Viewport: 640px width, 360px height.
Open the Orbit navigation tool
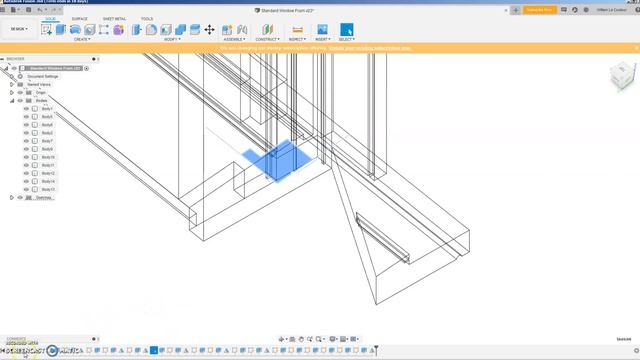pos(281,339)
